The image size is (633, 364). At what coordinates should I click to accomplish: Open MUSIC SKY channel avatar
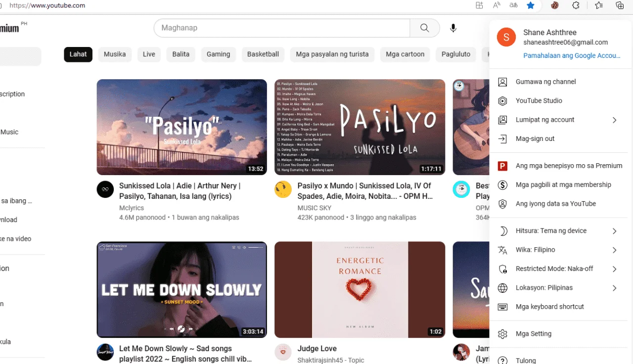pyautogui.click(x=283, y=189)
